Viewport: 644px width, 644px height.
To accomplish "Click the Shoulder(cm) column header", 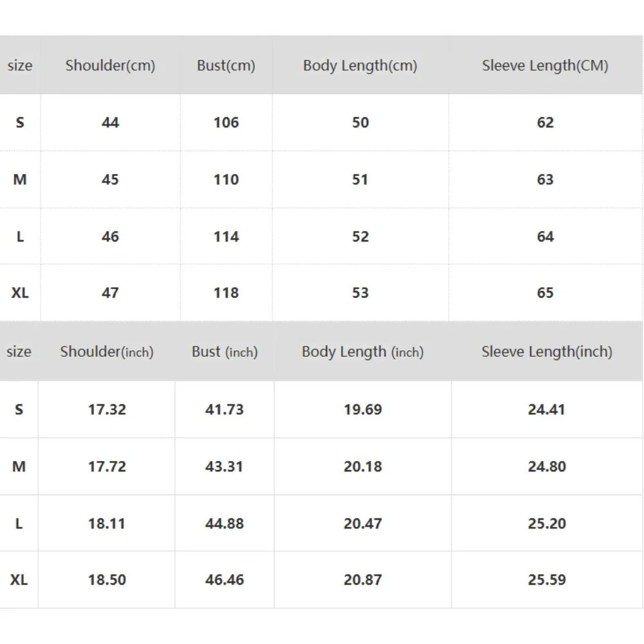I will click(x=110, y=66).
